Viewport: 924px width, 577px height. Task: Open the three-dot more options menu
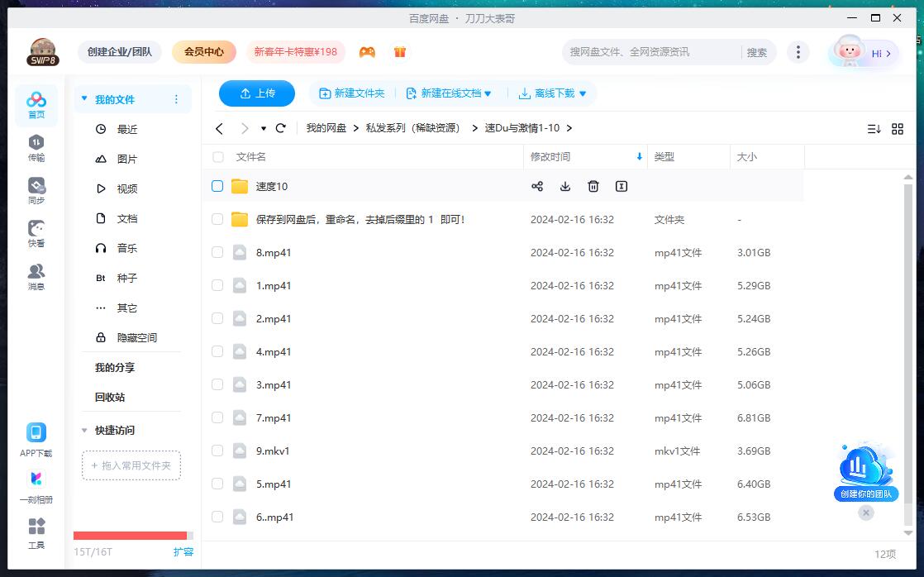tap(798, 51)
